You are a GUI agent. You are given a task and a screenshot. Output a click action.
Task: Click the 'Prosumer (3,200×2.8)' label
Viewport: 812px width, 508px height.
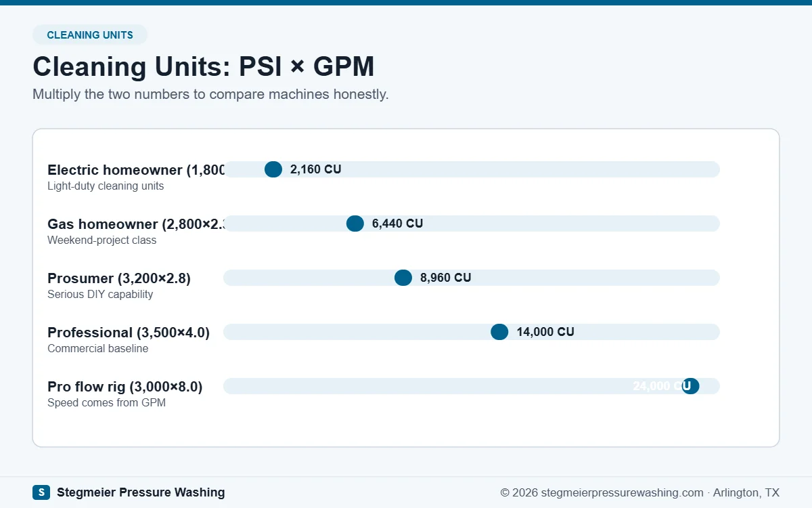coord(119,278)
